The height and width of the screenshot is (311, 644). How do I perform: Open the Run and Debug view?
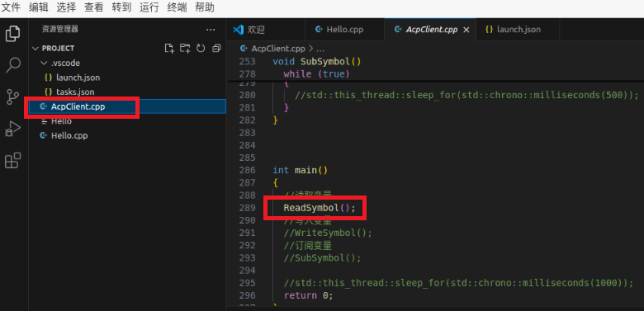point(13,129)
